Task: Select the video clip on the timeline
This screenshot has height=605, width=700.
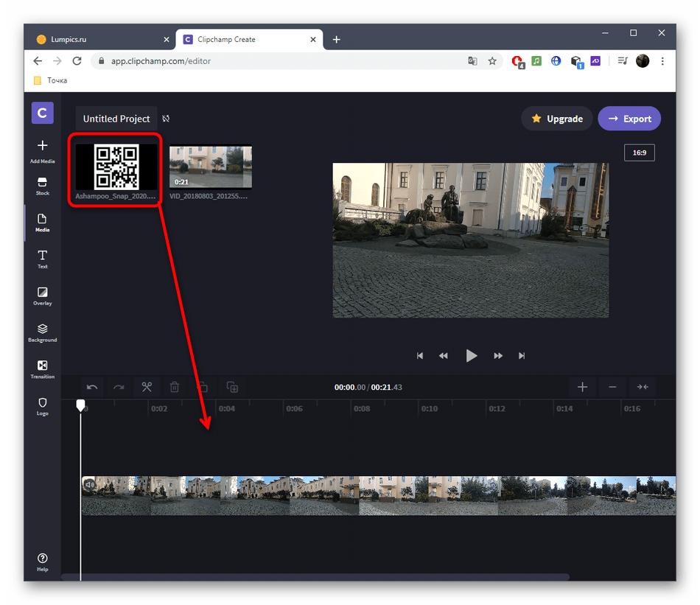Action: 379,496
